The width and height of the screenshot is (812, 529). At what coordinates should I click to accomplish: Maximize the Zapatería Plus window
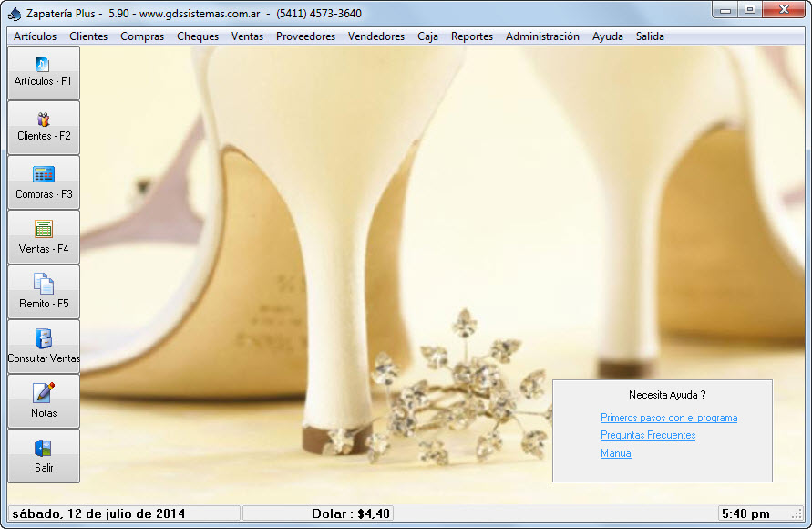point(750,10)
